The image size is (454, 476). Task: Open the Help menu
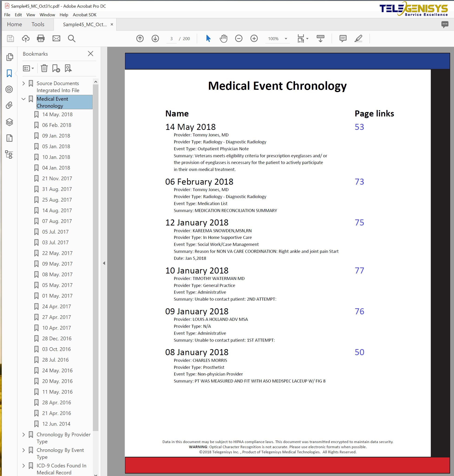64,15
